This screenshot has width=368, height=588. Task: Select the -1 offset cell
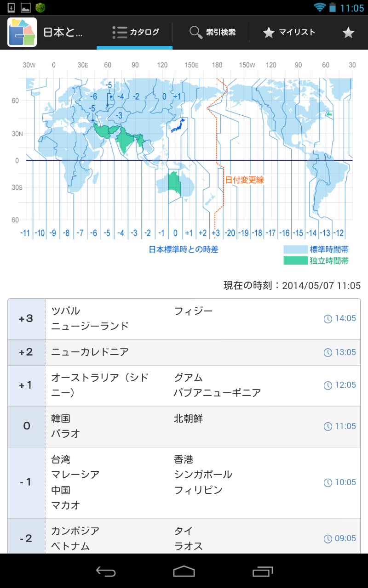(27, 482)
